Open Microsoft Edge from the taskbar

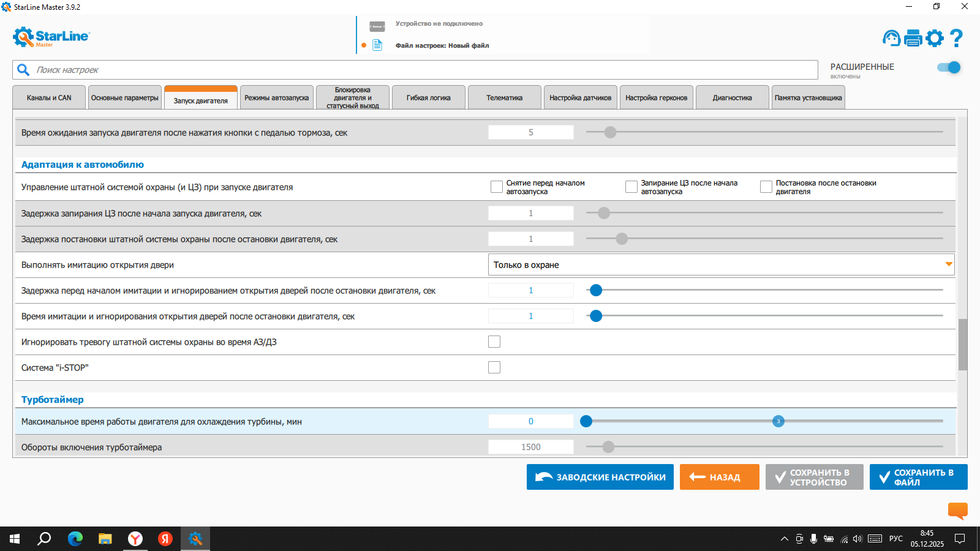pyautogui.click(x=75, y=539)
